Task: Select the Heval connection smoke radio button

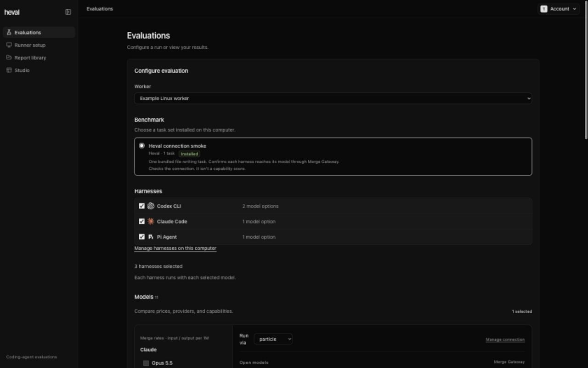Action: (141, 146)
